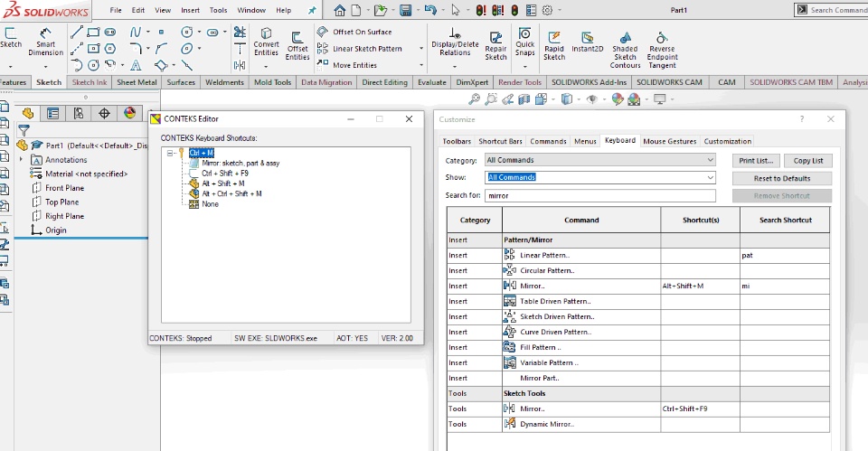Activate the Spline tool

(136, 33)
